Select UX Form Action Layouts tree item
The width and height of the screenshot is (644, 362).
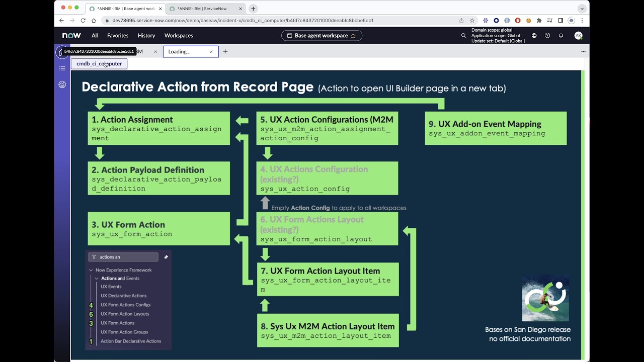125,314
